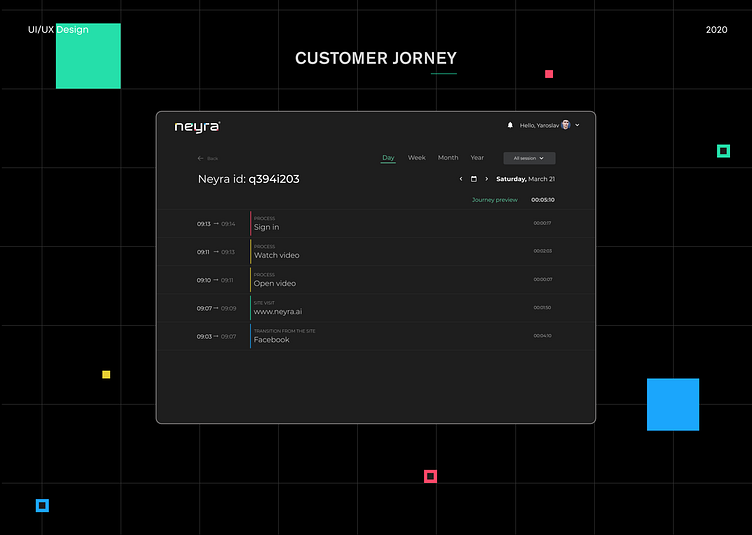Switch to the Week tab
Image resolution: width=752 pixels, height=535 pixels.
[417, 158]
